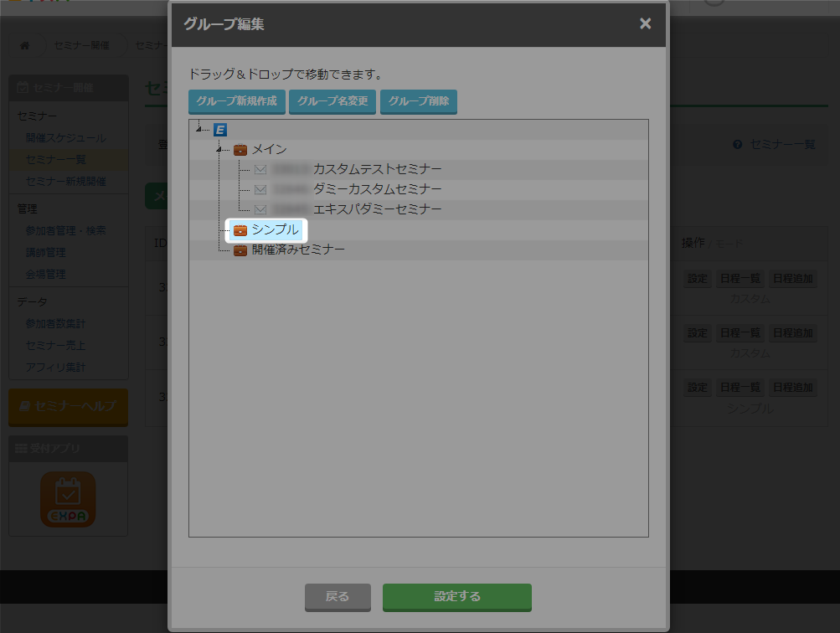Click 日程一覧 in the シンプル row
The width and height of the screenshot is (840, 633).
point(740,387)
